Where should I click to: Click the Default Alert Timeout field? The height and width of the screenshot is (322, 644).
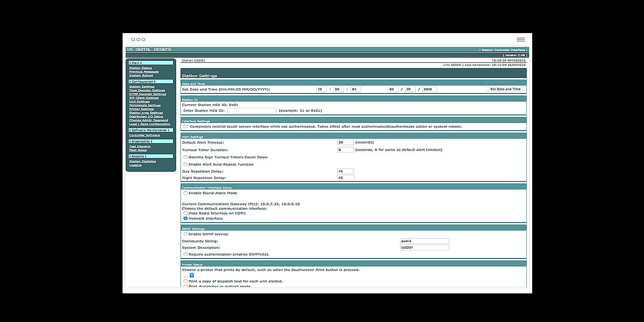click(345, 143)
